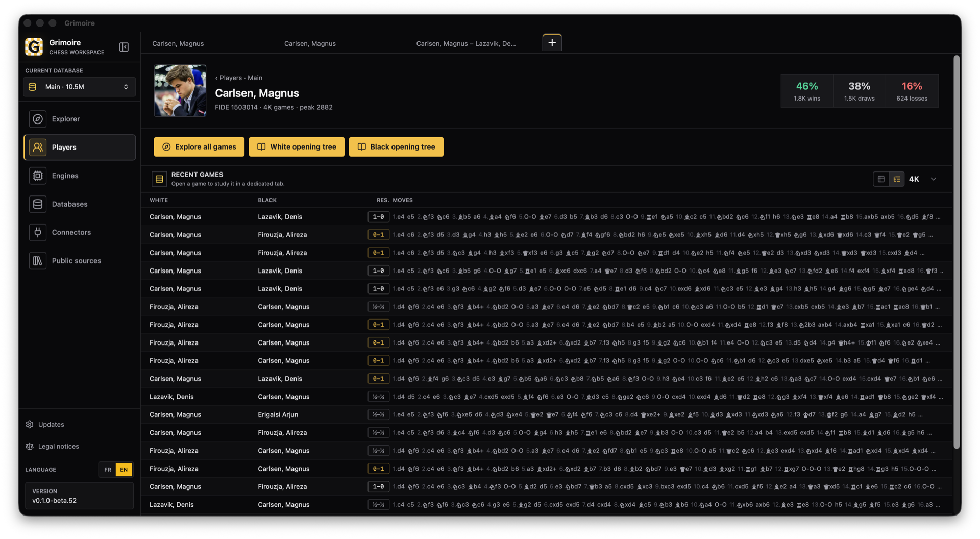Image resolution: width=980 pixels, height=539 pixels.
Task: Open the Black opening tree
Action: [x=396, y=147]
